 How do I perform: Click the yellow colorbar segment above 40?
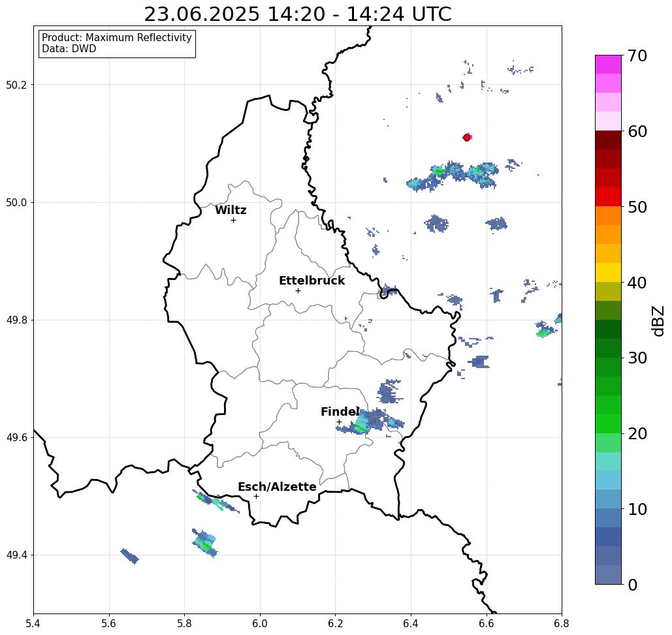pos(608,272)
